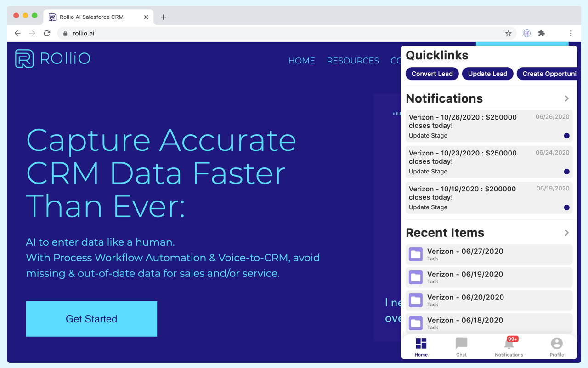The height and width of the screenshot is (368, 588).
Task: Expand the Recent Items section chevron
Action: [567, 233]
